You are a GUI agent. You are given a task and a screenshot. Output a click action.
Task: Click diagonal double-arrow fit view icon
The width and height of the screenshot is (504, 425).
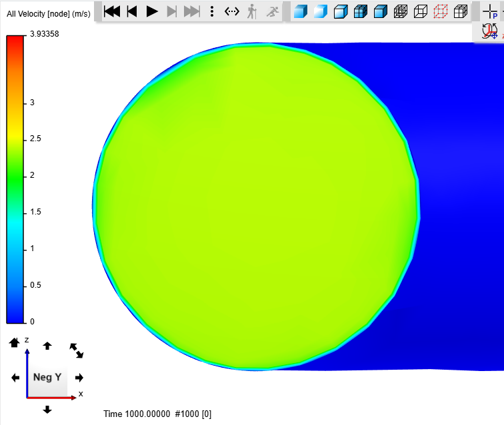click(77, 350)
